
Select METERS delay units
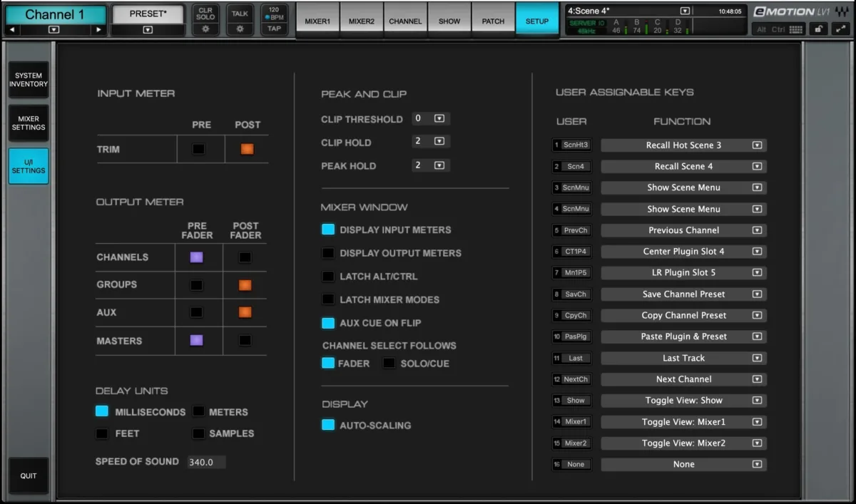coord(198,411)
